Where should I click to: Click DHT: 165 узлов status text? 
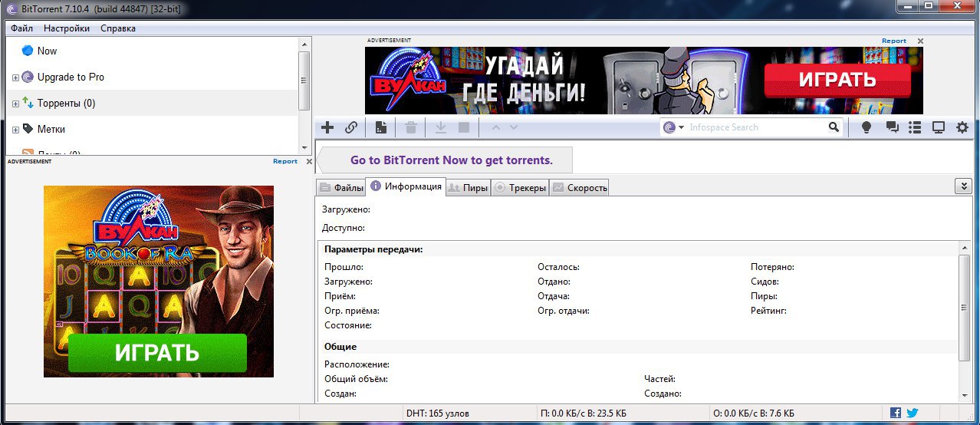[437, 413]
